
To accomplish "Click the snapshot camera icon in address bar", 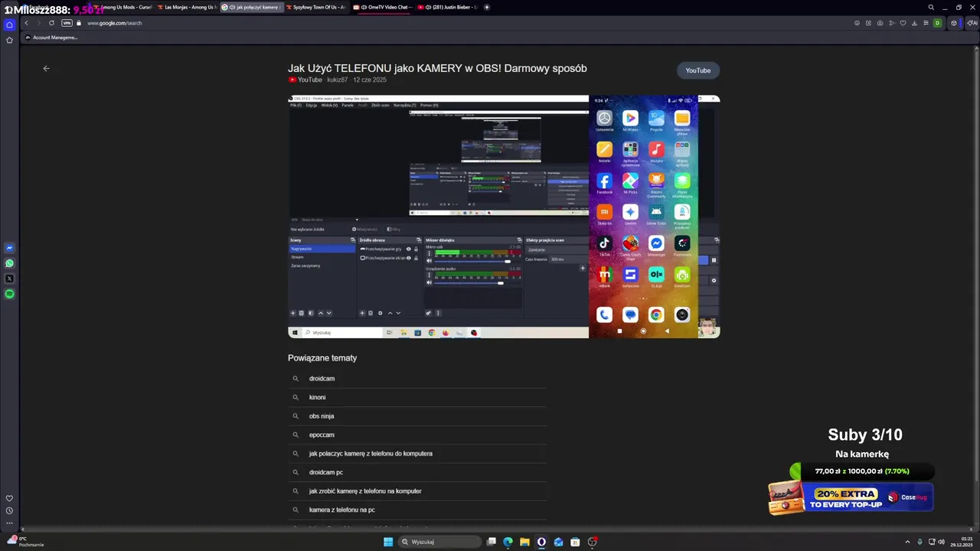I will click(880, 23).
